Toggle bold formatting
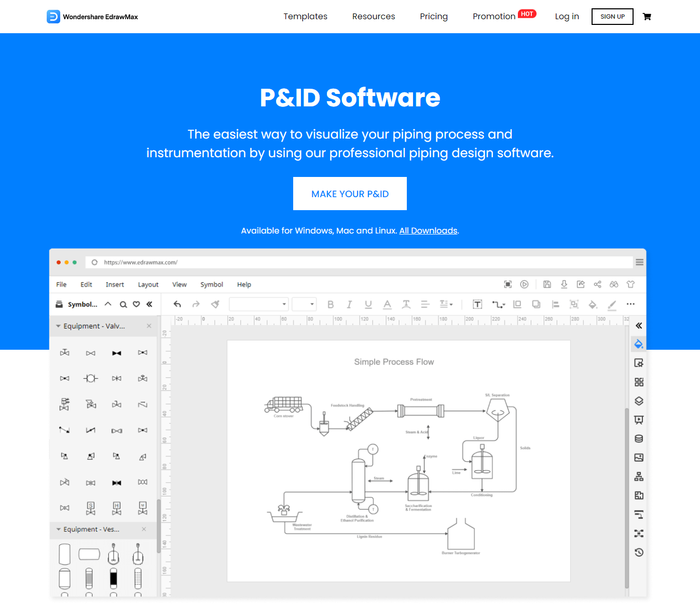This screenshot has height=604, width=700. (x=331, y=305)
